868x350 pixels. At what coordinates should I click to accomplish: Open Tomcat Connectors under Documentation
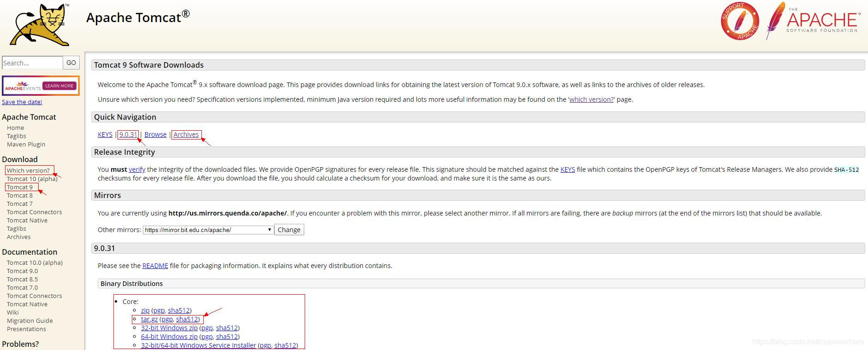[35, 296]
